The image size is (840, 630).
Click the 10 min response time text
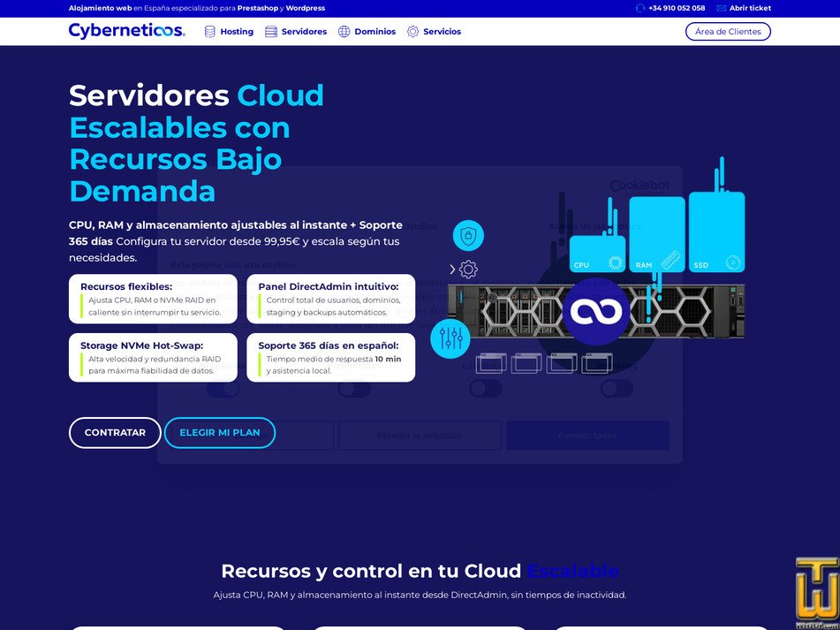[x=388, y=359]
